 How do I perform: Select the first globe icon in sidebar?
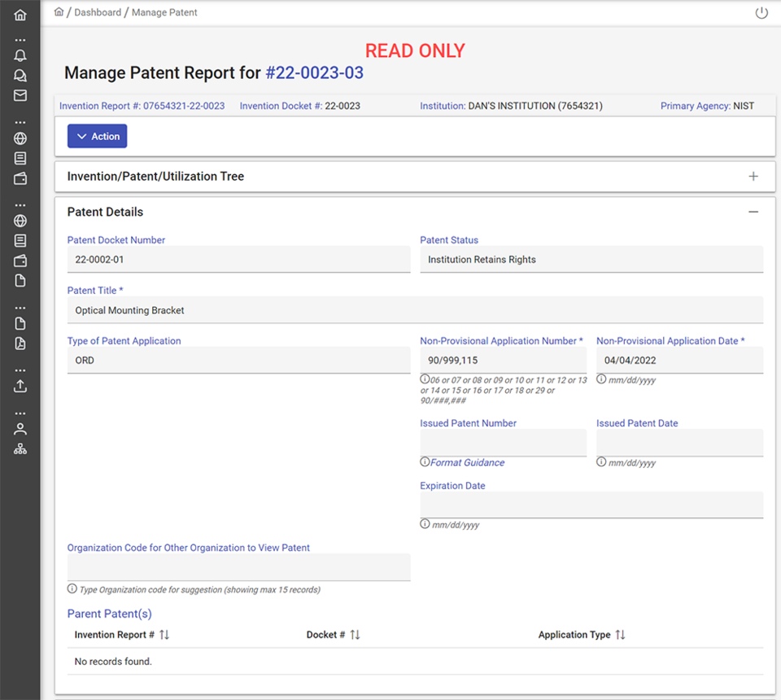click(20, 138)
